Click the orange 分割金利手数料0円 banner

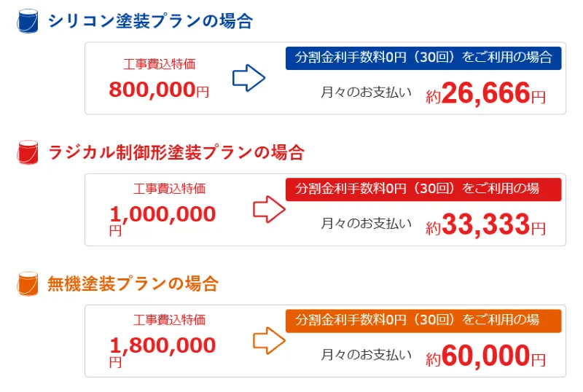(423, 320)
